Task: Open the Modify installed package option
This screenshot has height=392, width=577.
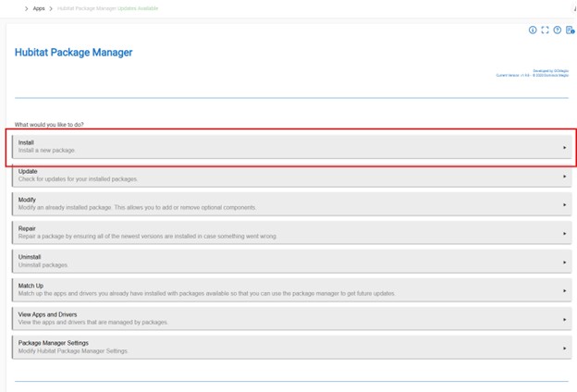Action: pos(292,204)
